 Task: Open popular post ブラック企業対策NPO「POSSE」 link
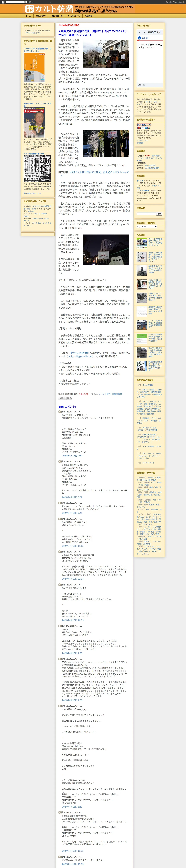point(155,242)
